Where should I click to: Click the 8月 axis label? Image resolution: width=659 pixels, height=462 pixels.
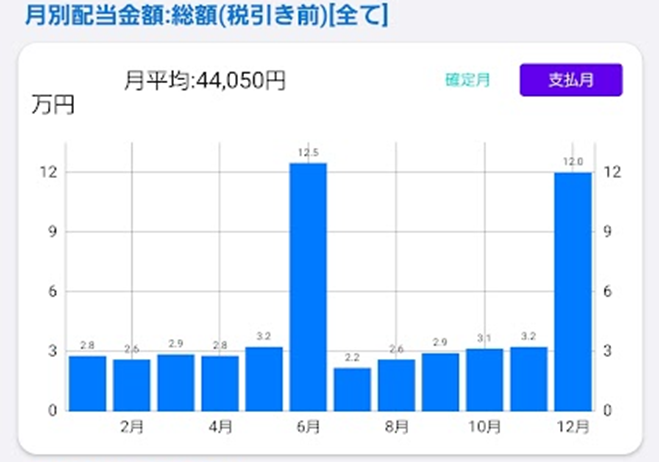point(396,427)
